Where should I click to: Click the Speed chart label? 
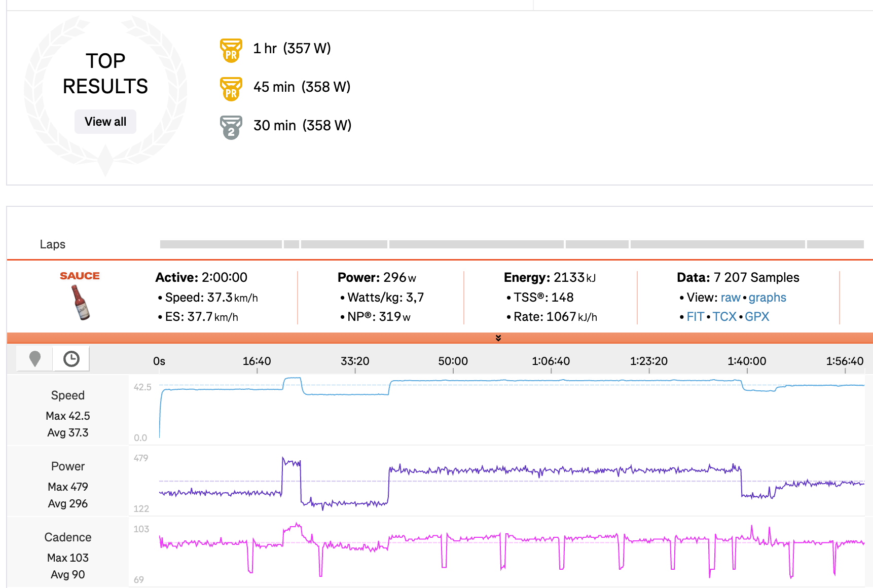pyautogui.click(x=68, y=395)
